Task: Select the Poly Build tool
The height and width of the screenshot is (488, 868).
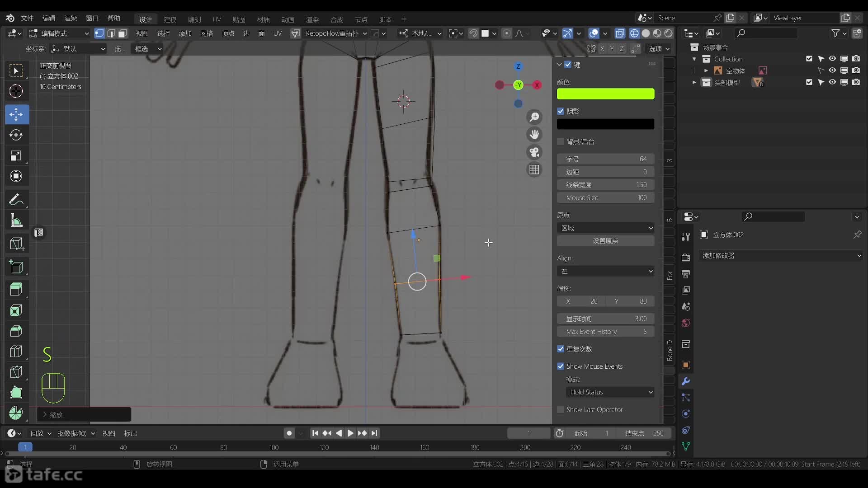Action: click(16, 392)
